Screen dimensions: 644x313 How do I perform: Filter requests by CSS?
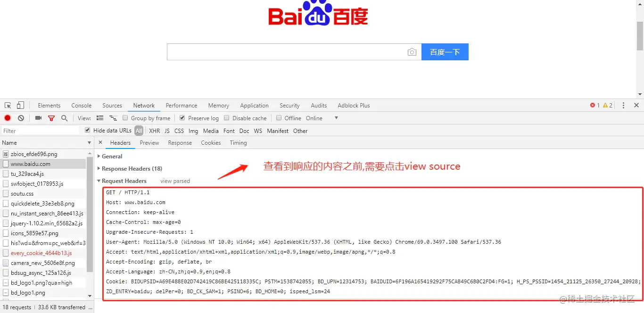tap(179, 131)
